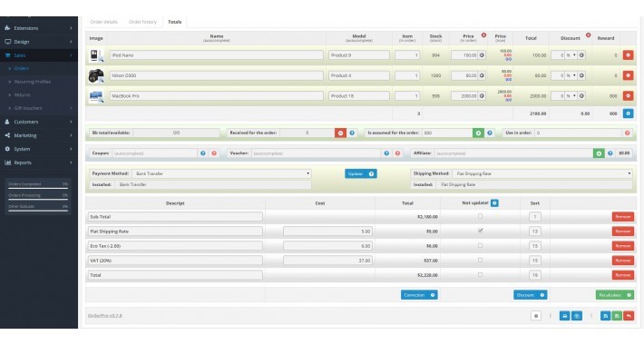Click red minus in Received for the order
This screenshot has width=644, height=345.
pyautogui.click(x=340, y=133)
